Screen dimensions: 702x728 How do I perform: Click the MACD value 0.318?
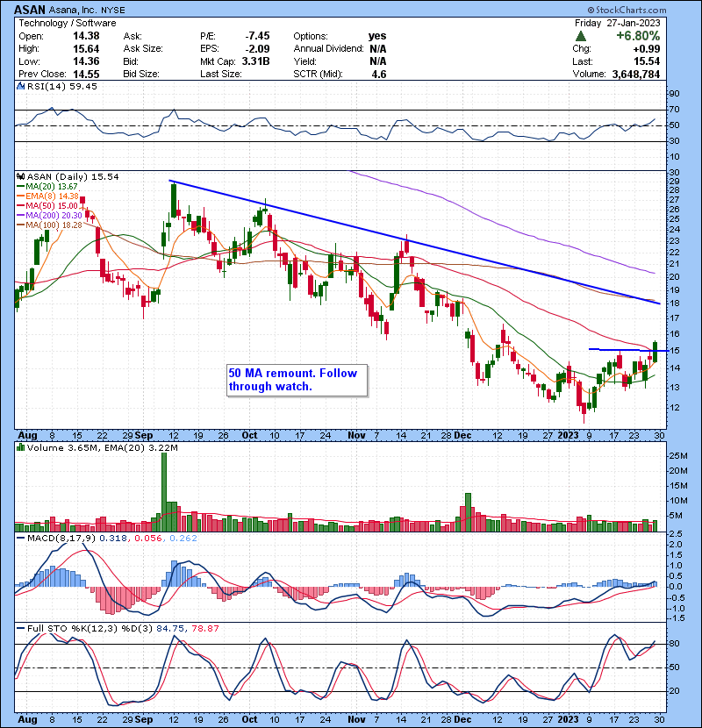point(113,538)
